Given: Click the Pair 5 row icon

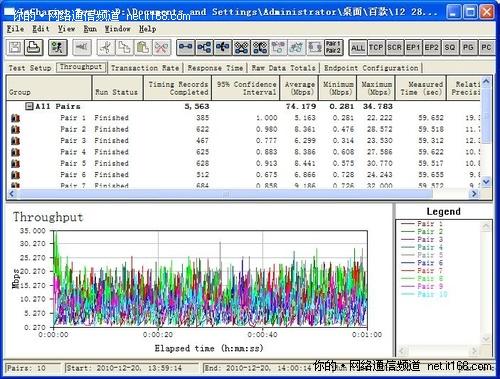Looking at the screenshot, I should point(15,164).
